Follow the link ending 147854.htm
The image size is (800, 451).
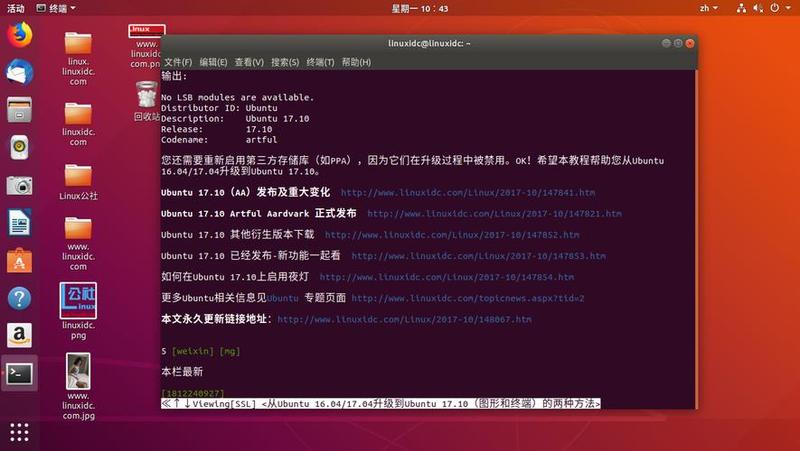446,277
